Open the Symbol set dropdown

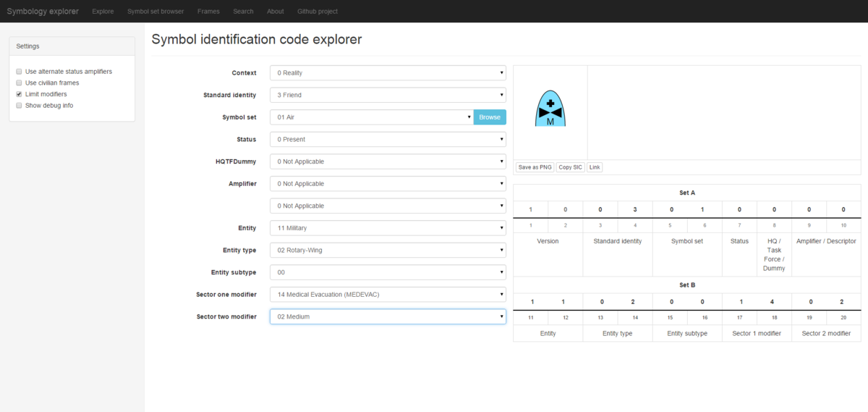point(371,117)
